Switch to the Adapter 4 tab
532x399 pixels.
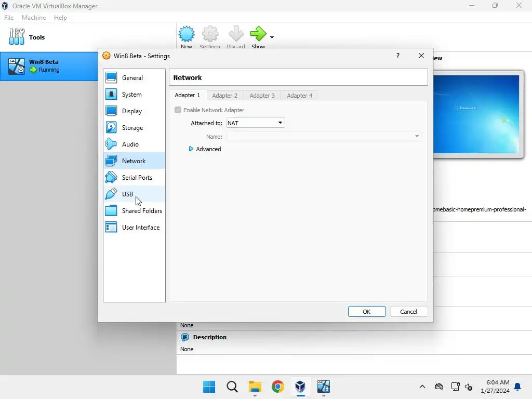300,96
